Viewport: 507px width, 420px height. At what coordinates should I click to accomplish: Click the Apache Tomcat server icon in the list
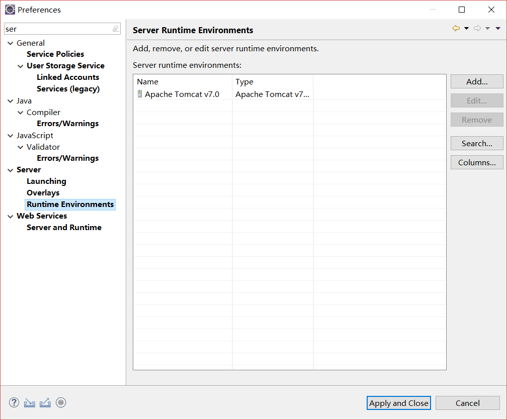[140, 94]
